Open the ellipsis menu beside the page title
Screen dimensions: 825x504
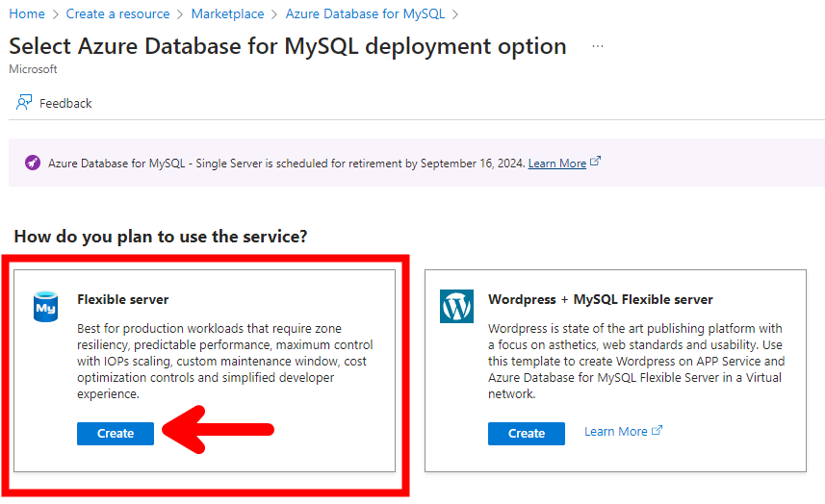[x=598, y=46]
